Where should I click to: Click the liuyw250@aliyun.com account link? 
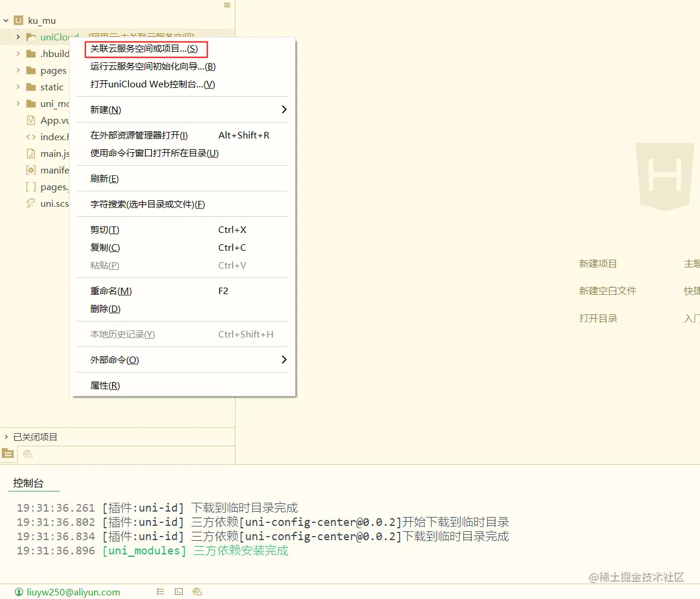pyautogui.click(x=73, y=592)
